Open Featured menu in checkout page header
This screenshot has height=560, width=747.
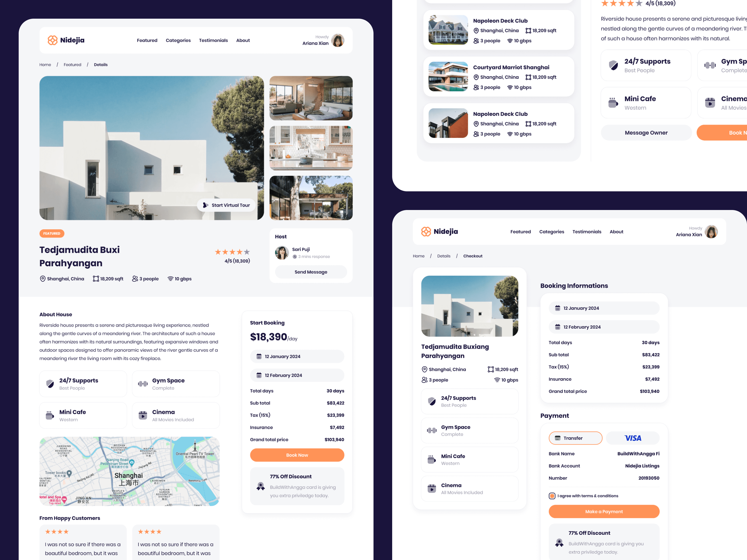[x=521, y=232]
